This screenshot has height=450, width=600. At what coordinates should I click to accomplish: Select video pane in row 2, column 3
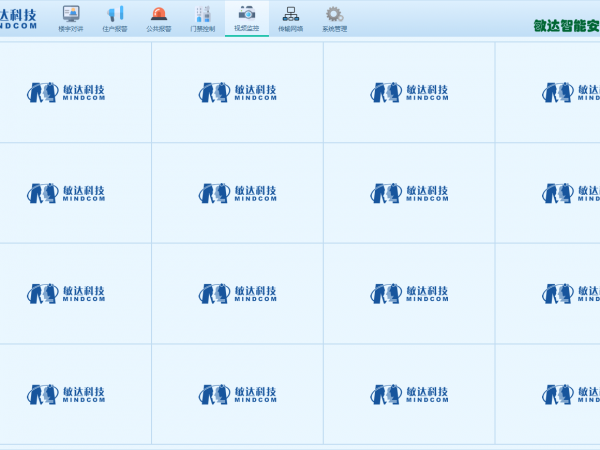click(x=409, y=192)
